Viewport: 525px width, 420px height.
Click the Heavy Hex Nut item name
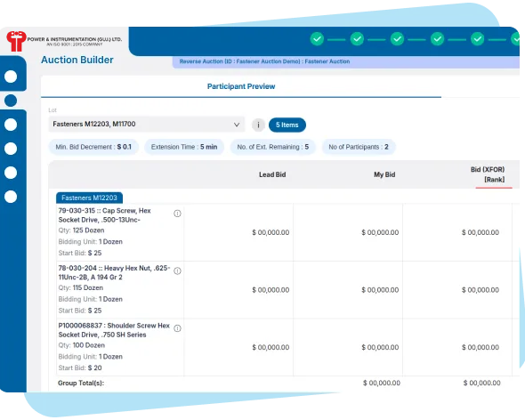point(114,272)
